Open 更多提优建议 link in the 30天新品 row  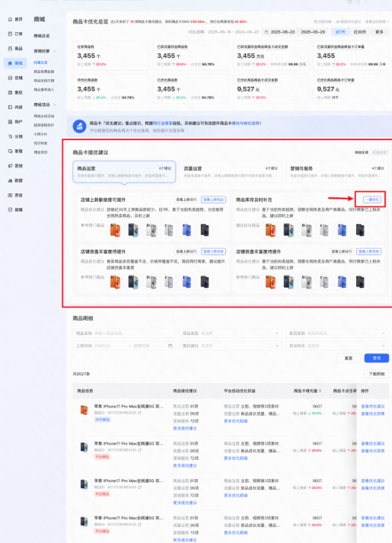click(x=185, y=428)
